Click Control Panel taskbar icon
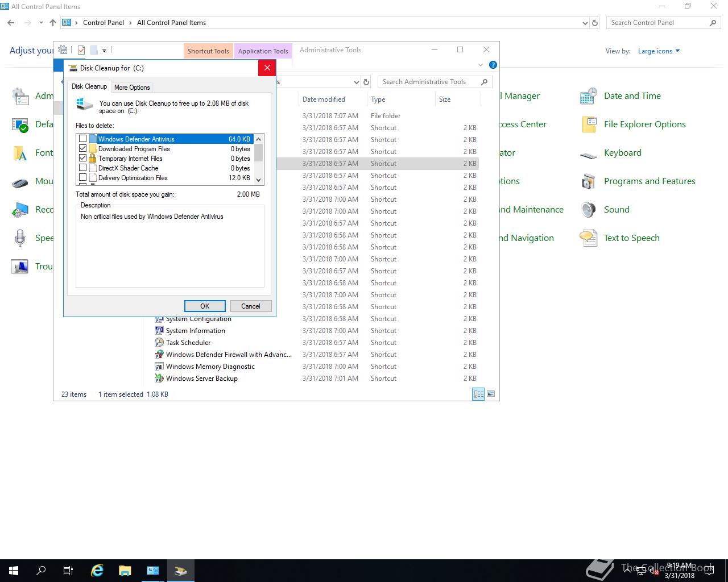 point(153,571)
